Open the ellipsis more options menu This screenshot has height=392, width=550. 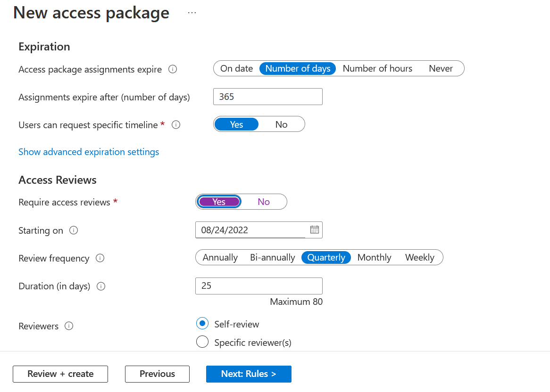point(192,13)
